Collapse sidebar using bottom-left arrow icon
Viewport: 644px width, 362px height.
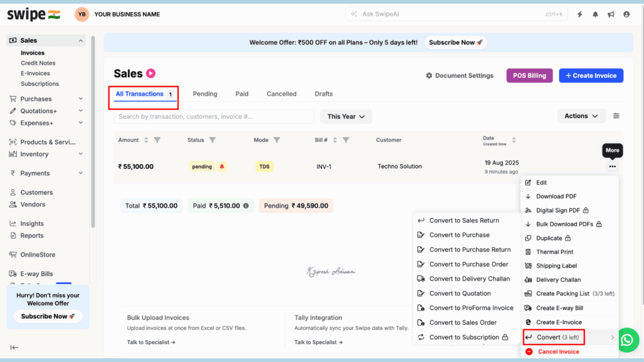pos(14,348)
